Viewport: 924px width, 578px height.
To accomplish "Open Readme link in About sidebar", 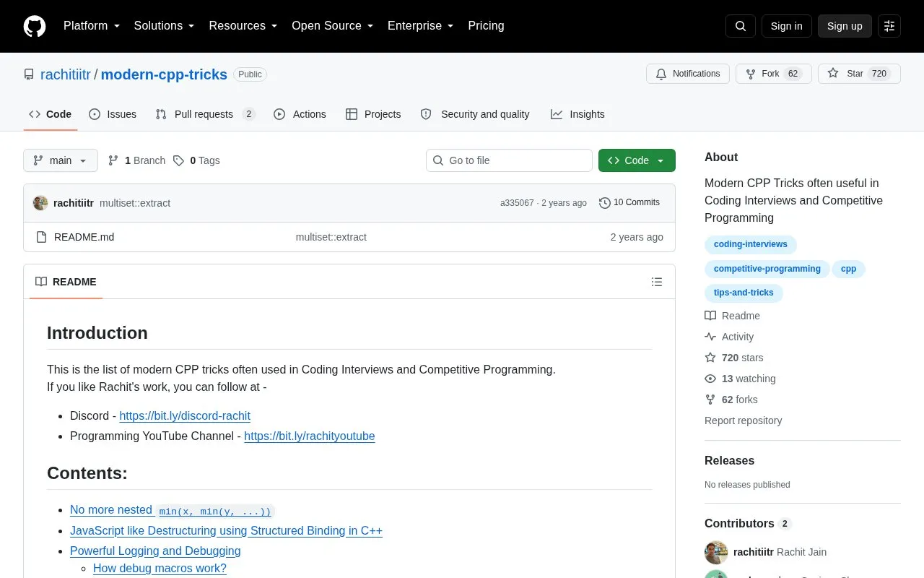I will 733,316.
